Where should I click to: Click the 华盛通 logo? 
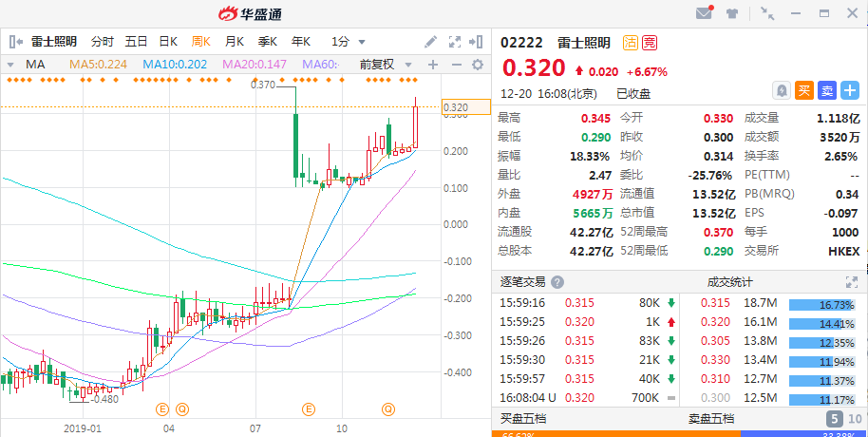(250, 14)
